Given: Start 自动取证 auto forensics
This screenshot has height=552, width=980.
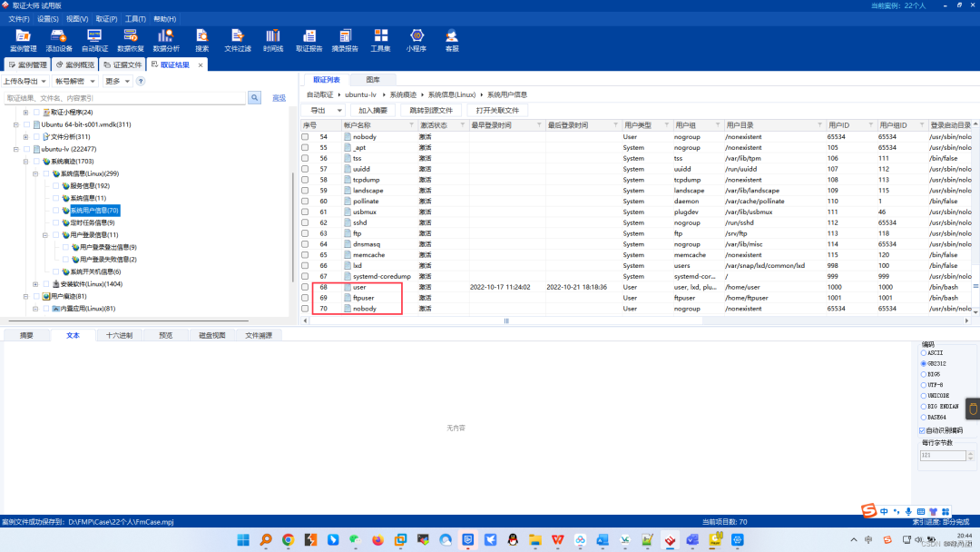Looking at the screenshot, I should [x=94, y=41].
